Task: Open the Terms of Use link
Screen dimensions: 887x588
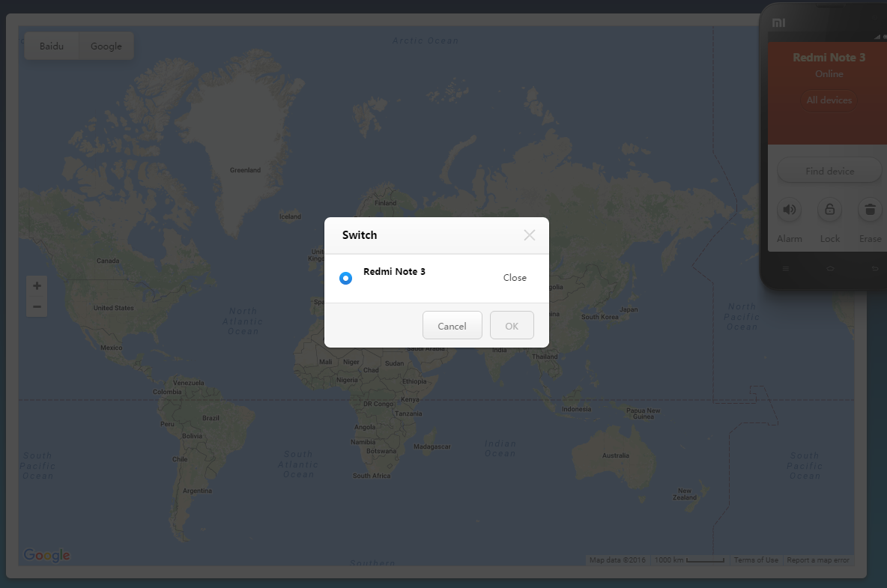Action: tap(756, 560)
